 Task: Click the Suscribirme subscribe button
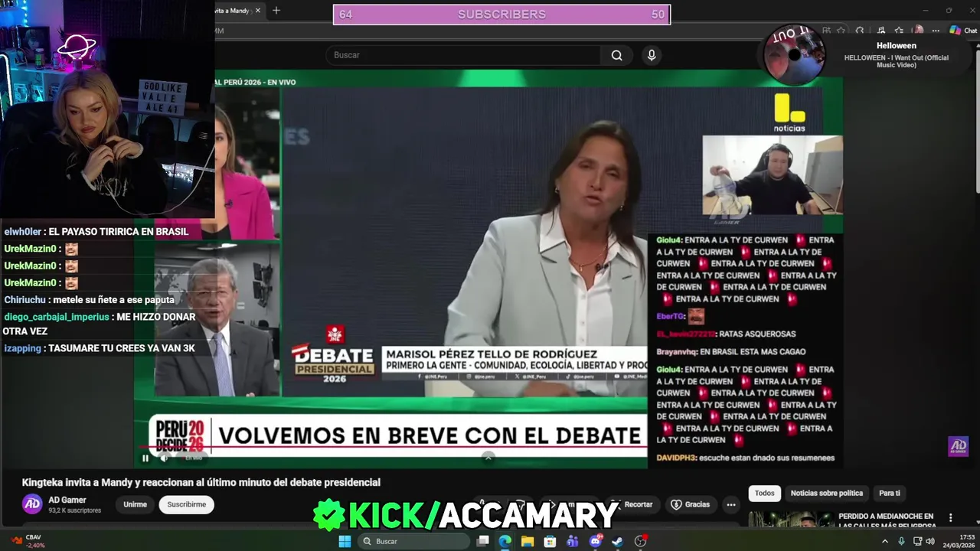(187, 504)
